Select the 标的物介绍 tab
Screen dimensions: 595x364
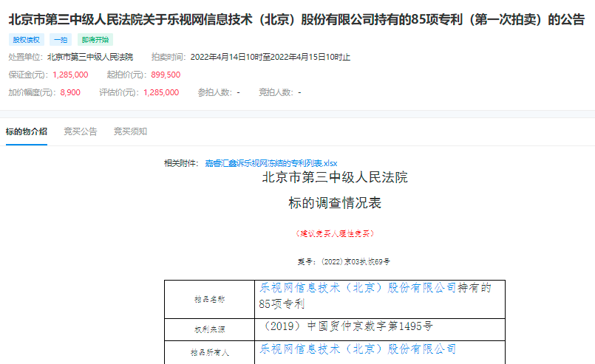pyautogui.click(x=26, y=131)
